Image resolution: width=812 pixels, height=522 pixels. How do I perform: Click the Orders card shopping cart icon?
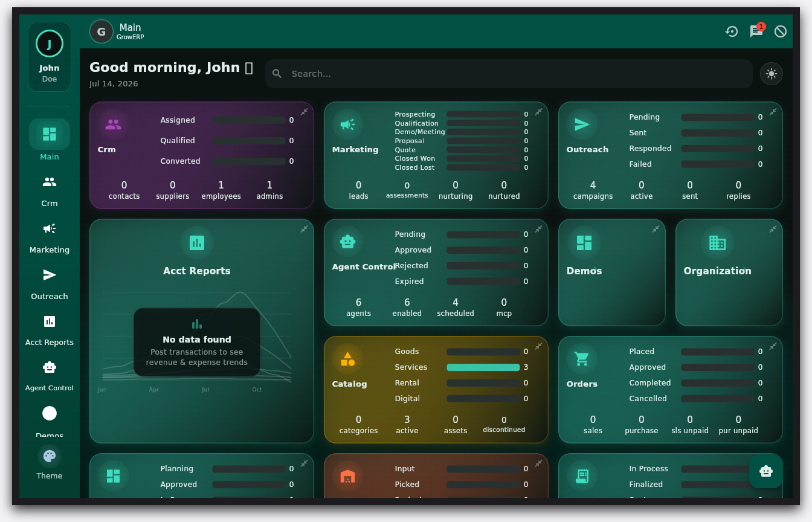582,359
